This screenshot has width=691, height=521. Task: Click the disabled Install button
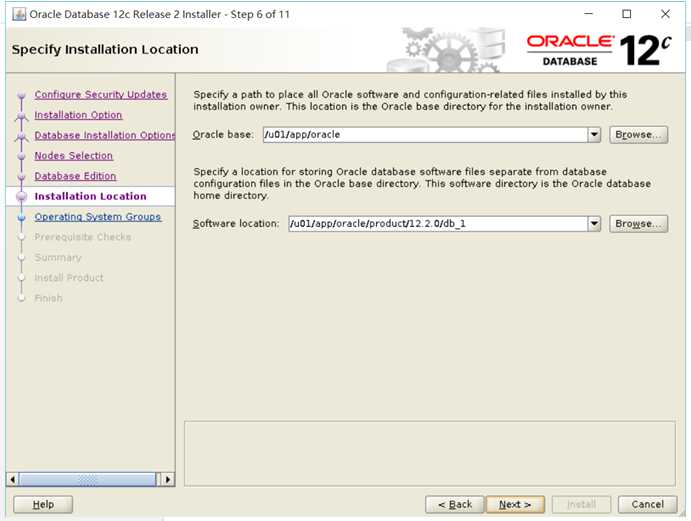pos(581,504)
